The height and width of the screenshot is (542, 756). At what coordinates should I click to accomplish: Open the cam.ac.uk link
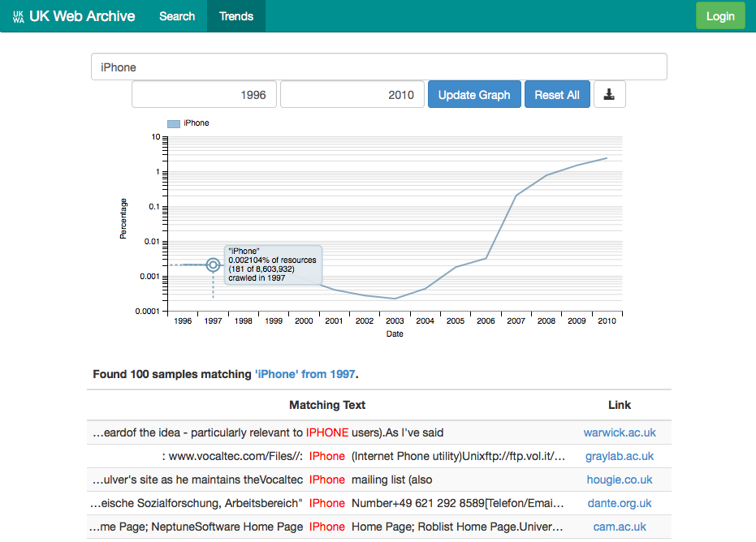point(620,527)
